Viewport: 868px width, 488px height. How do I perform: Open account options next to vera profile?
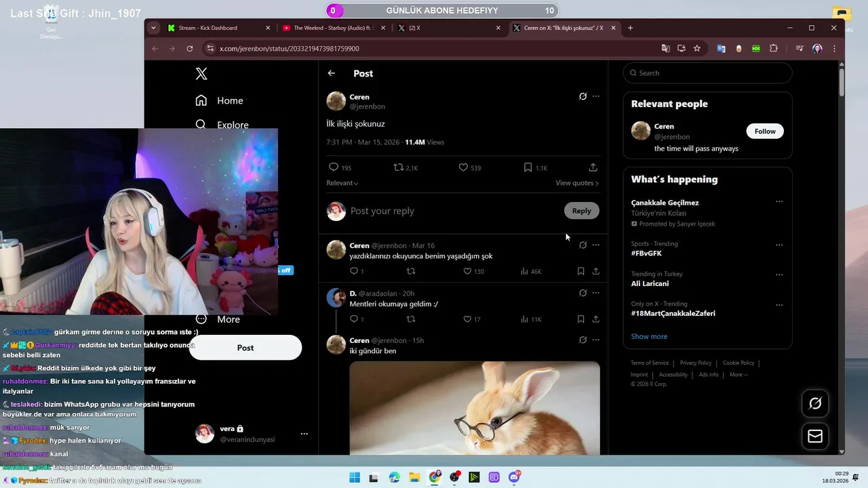pos(304,434)
